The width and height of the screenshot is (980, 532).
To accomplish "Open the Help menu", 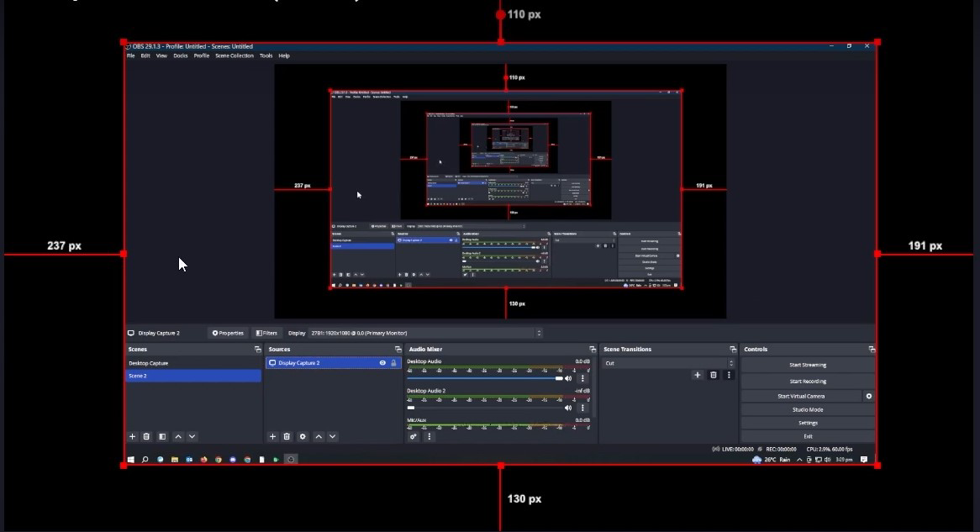I will pyautogui.click(x=284, y=55).
